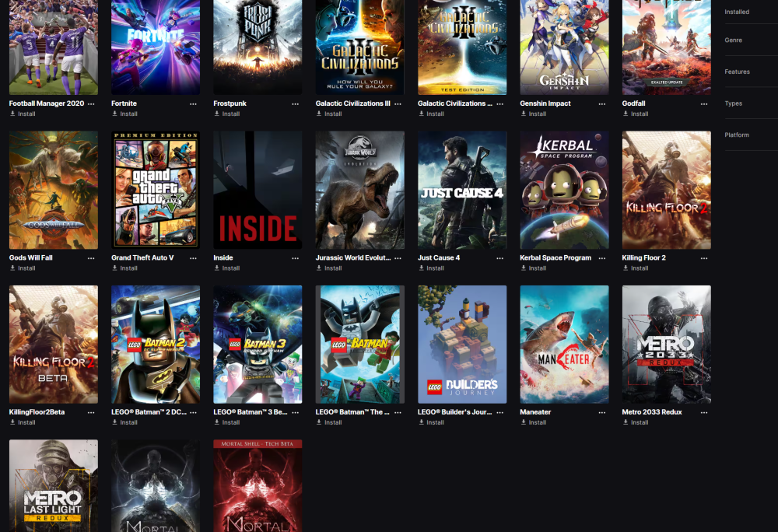The height and width of the screenshot is (532, 778).
Task: Select the Jurassic World Evolution cover art
Action: [359, 190]
